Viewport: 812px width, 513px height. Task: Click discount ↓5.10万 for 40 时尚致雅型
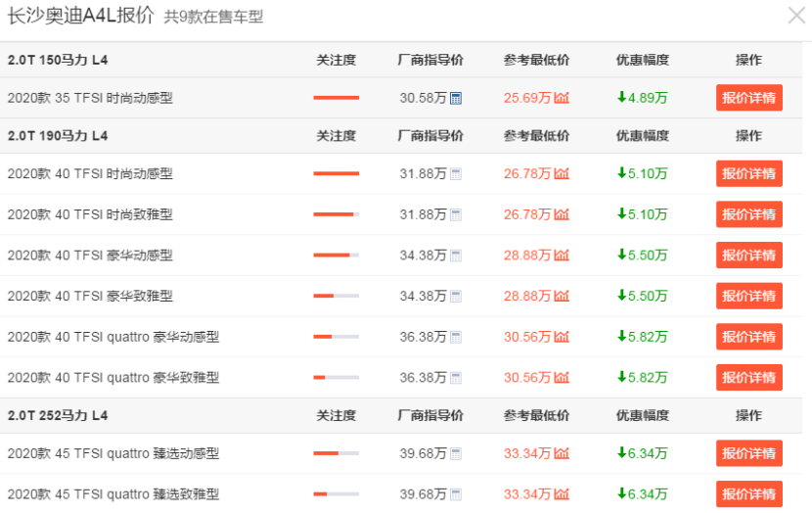point(642,214)
